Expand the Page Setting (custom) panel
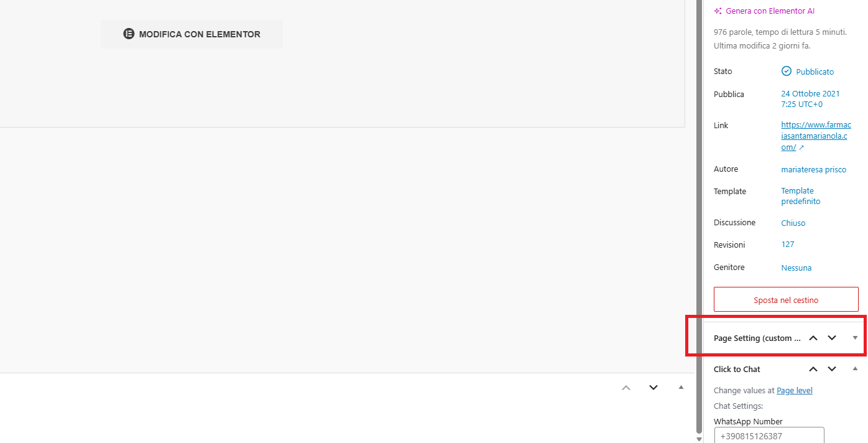Screen dimensions: 868x443 [855, 338]
